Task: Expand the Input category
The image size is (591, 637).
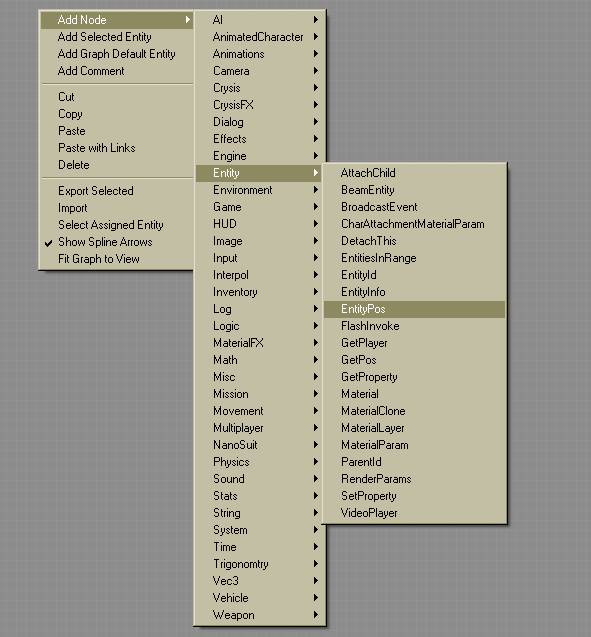Action: click(x=260, y=258)
